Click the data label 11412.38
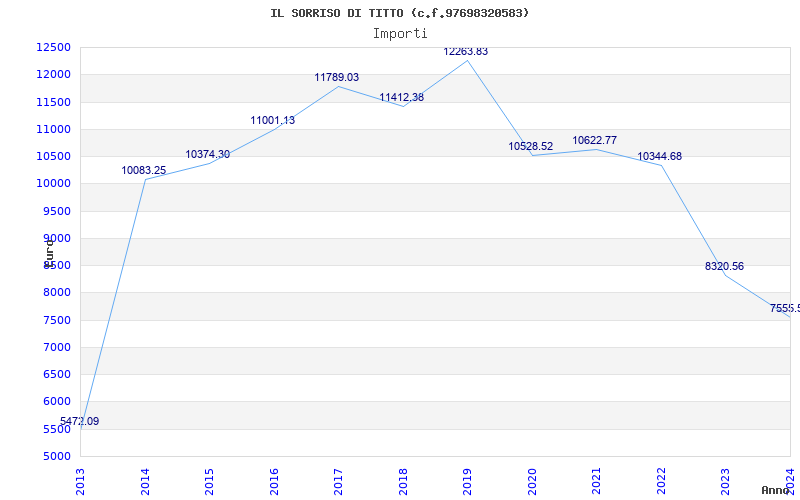The image size is (800, 500). point(402,97)
